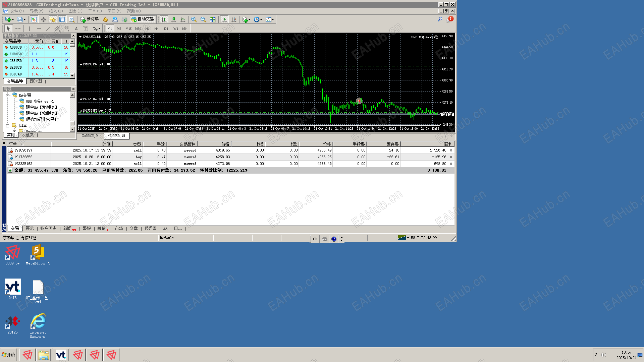Switch the chart to candlestick mode
The height and width of the screenshot is (362, 644).
[173, 19]
